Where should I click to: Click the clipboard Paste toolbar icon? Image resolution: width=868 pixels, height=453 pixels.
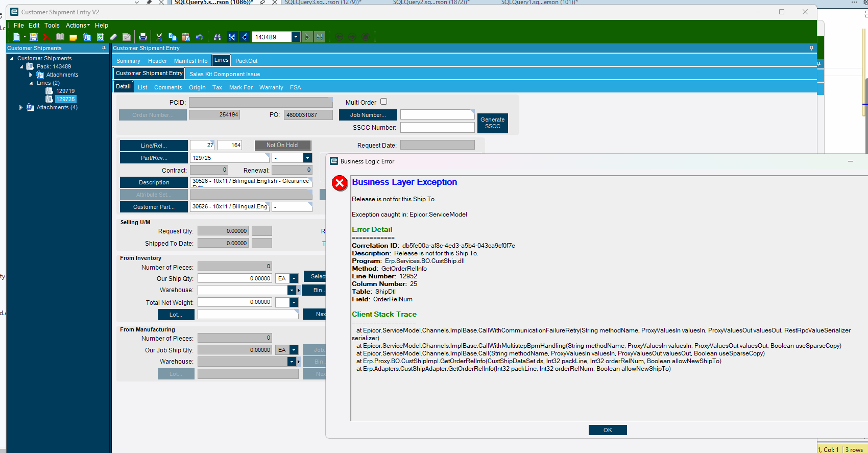pyautogui.click(x=186, y=37)
